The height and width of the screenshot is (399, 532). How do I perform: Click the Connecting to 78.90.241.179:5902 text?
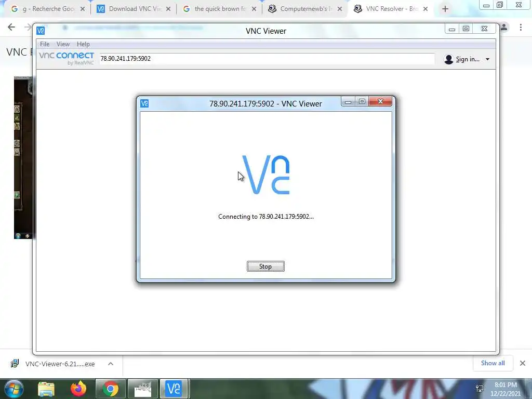point(265,217)
